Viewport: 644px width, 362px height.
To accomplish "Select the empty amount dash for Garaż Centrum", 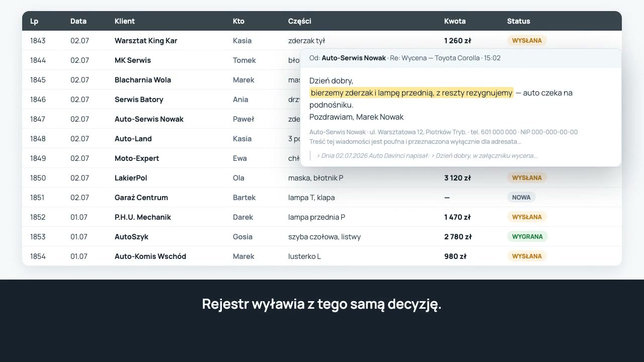I will [x=447, y=198].
